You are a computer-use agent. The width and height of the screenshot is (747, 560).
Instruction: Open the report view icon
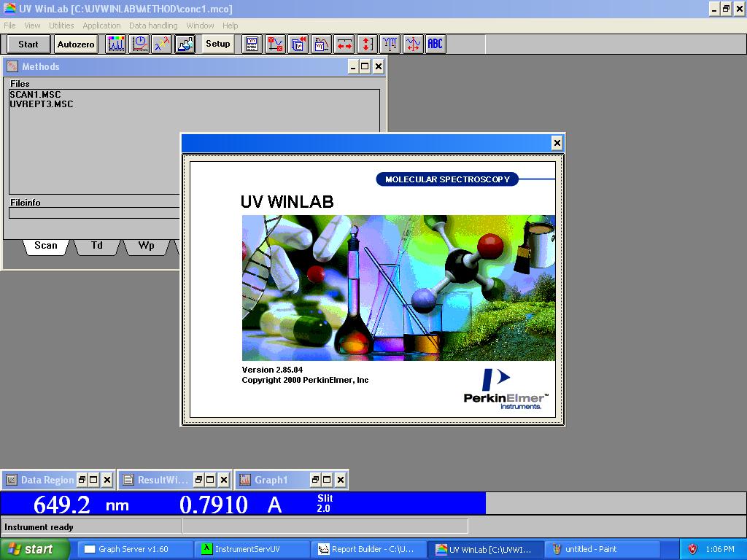pyautogui.click(x=251, y=44)
